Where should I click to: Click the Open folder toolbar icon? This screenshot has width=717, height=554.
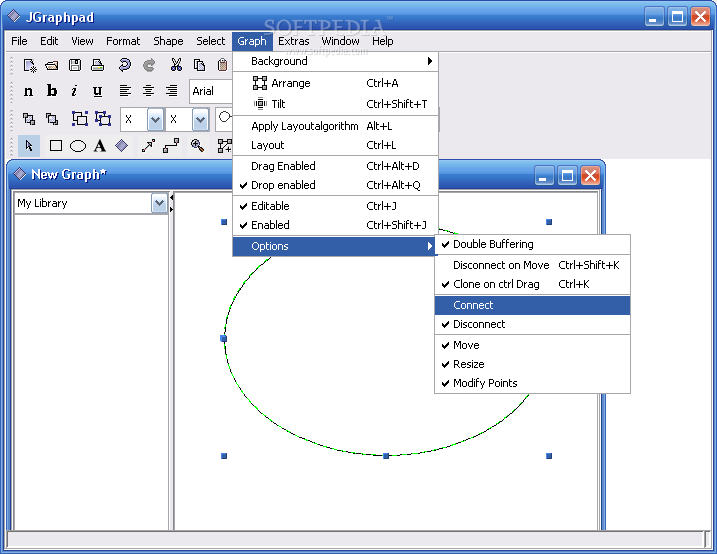point(52,65)
